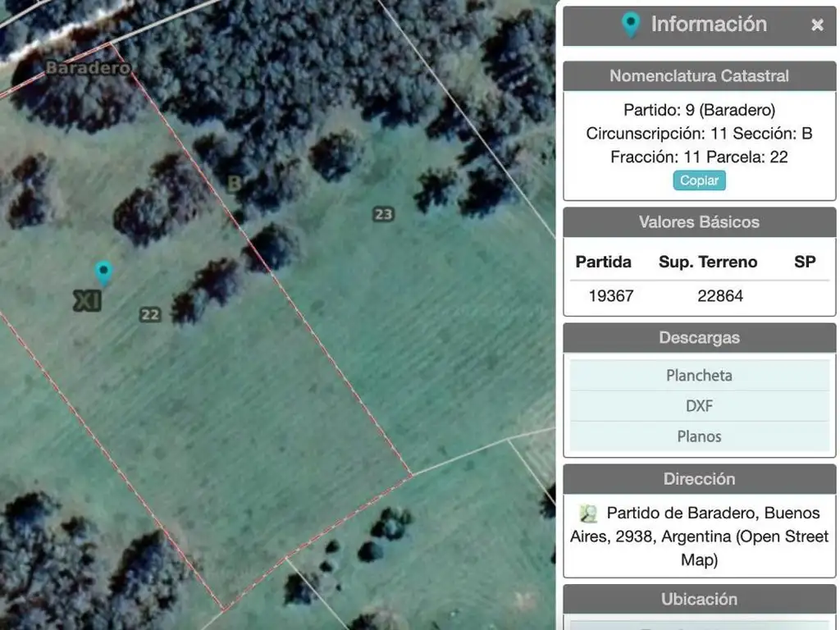The width and height of the screenshot is (840, 630).
Task: Click the Baradero label on the map
Action: tap(87, 68)
